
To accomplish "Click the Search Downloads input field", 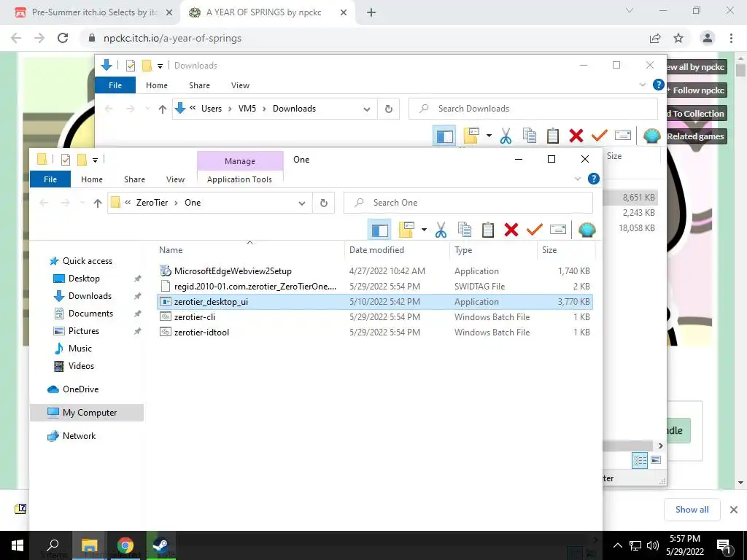I will 533,109.
